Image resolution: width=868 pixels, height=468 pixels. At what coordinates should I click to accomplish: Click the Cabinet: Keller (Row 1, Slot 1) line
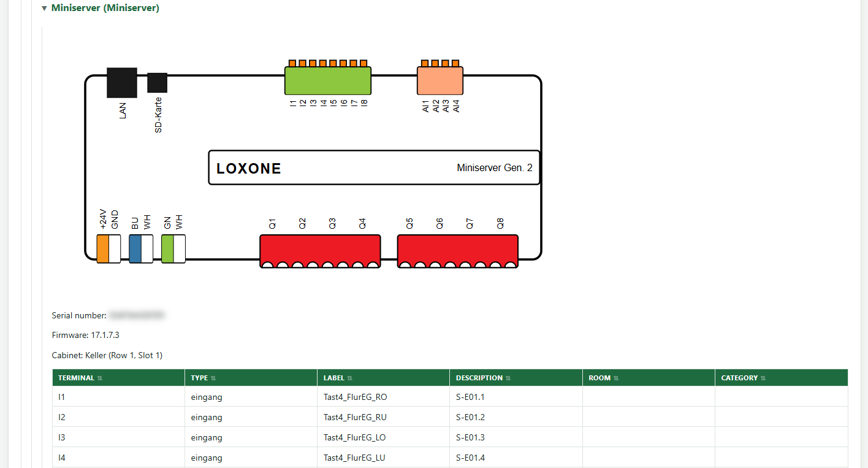(107, 355)
